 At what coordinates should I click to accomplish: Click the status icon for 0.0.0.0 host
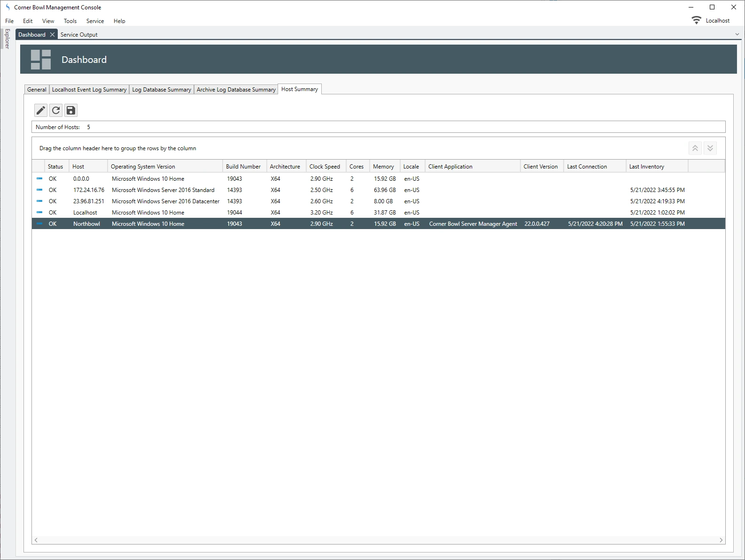39,179
